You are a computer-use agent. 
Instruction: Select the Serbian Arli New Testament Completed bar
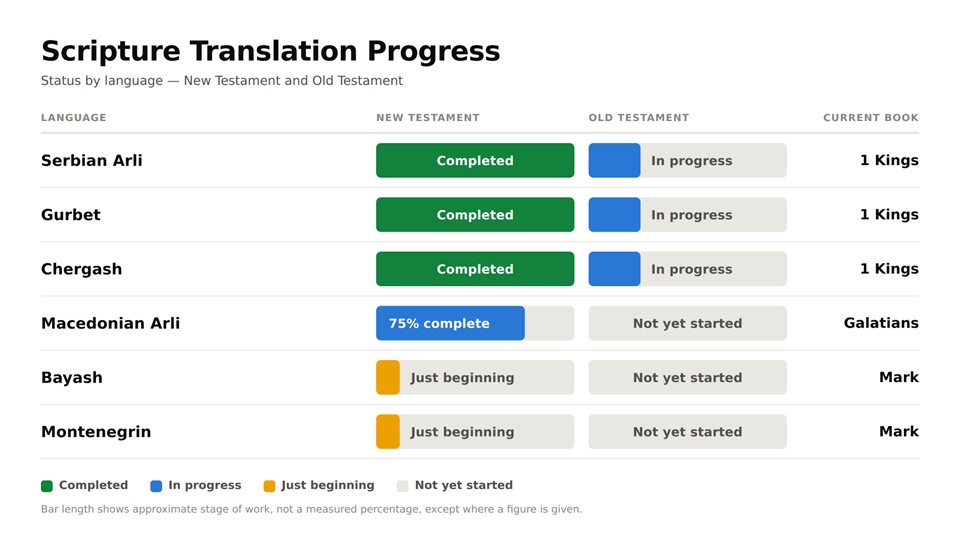coord(475,160)
